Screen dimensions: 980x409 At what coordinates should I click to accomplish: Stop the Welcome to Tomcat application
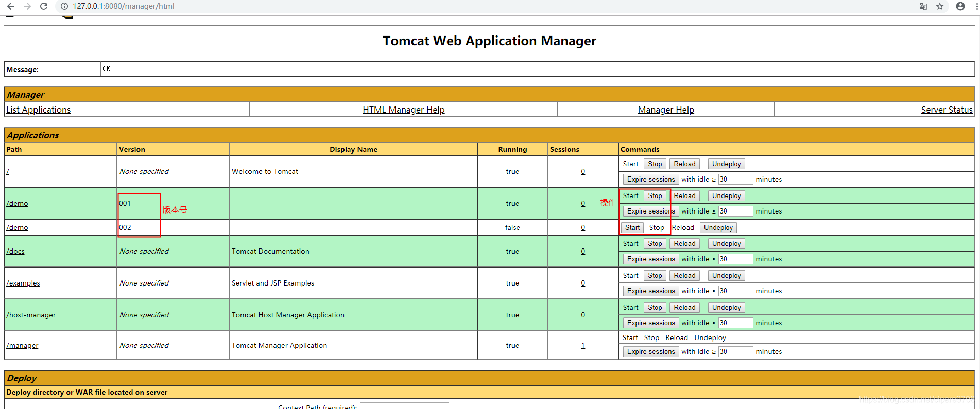655,164
